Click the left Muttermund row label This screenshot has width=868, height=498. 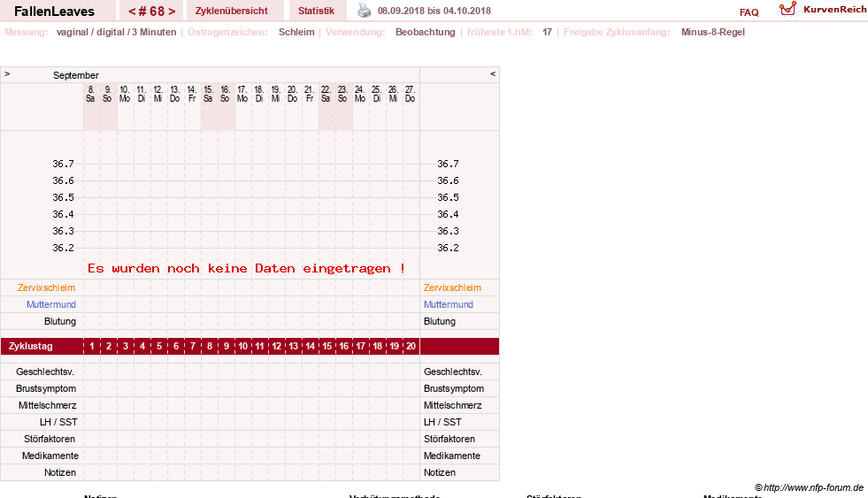click(51, 304)
